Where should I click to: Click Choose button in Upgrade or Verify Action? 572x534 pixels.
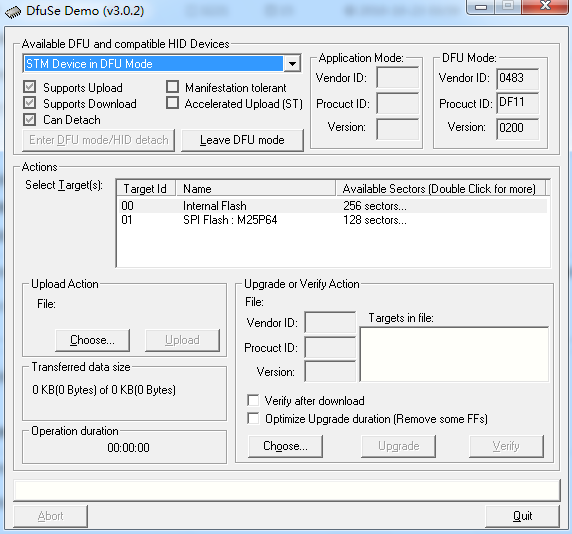point(285,446)
